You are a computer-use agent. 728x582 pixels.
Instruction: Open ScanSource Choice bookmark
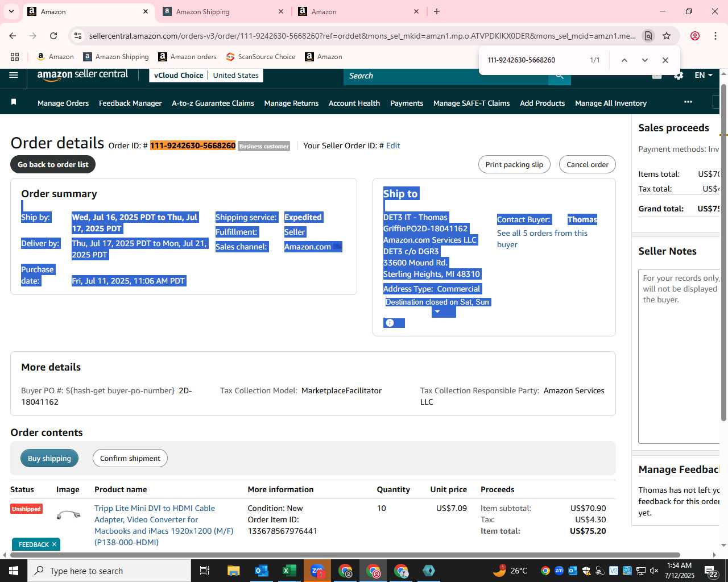(260, 57)
